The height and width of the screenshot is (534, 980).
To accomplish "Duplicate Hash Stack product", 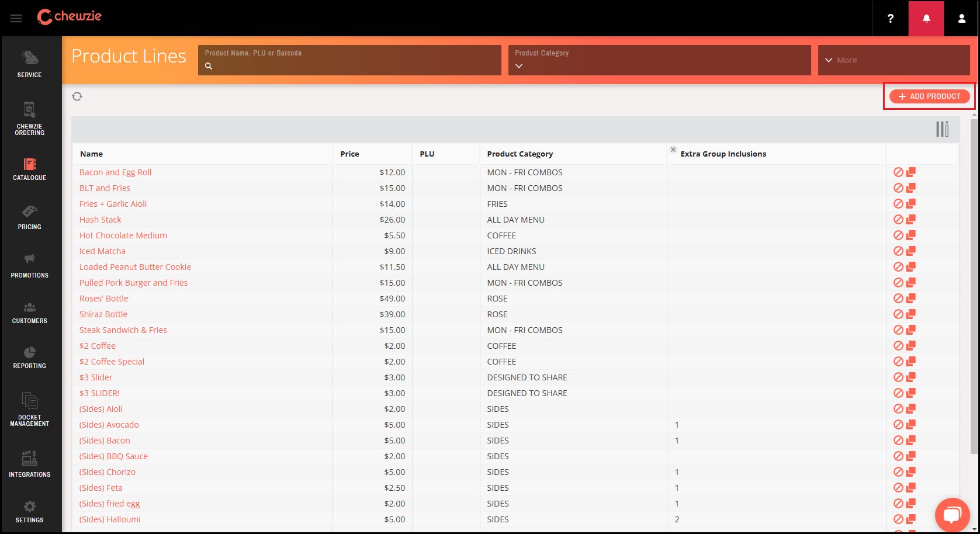I will 910,219.
